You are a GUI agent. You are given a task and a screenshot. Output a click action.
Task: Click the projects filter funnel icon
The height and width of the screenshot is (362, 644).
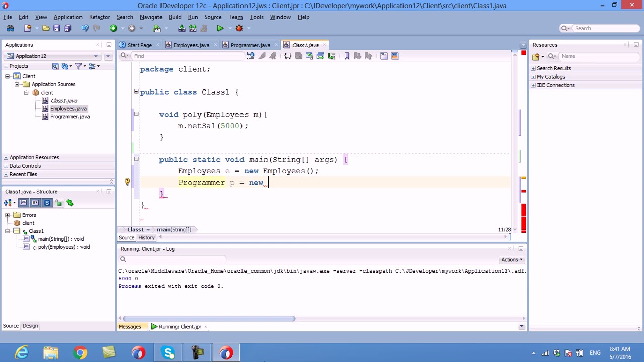(78, 66)
